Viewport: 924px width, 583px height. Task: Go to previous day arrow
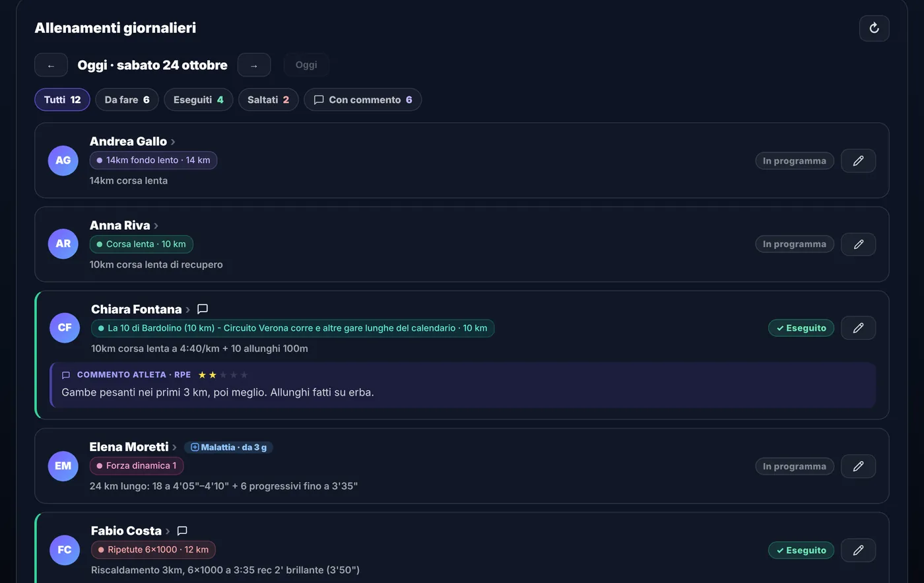(x=51, y=65)
